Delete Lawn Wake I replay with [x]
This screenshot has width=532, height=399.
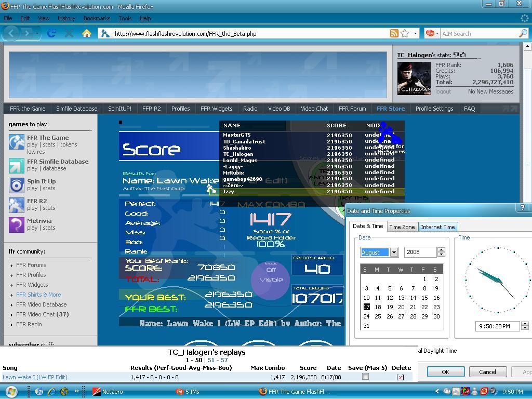click(401, 377)
